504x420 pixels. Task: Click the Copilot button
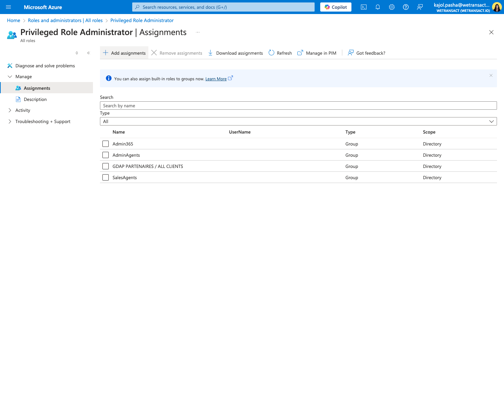(336, 7)
